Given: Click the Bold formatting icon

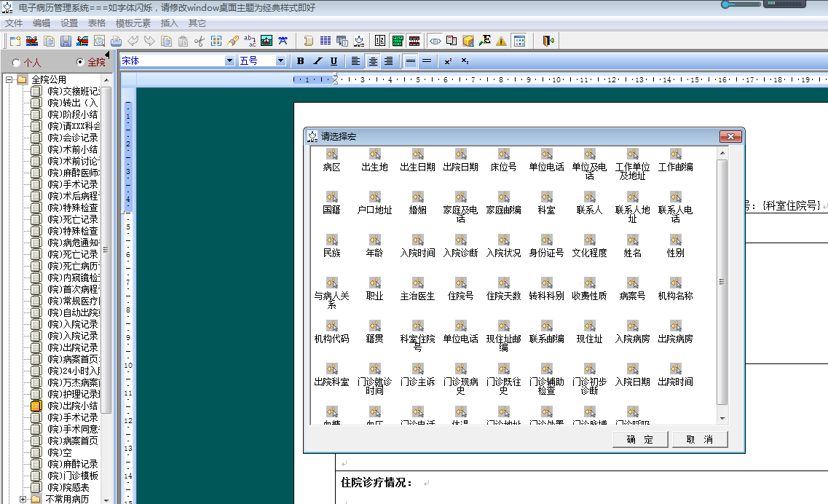Looking at the screenshot, I should click(x=300, y=61).
